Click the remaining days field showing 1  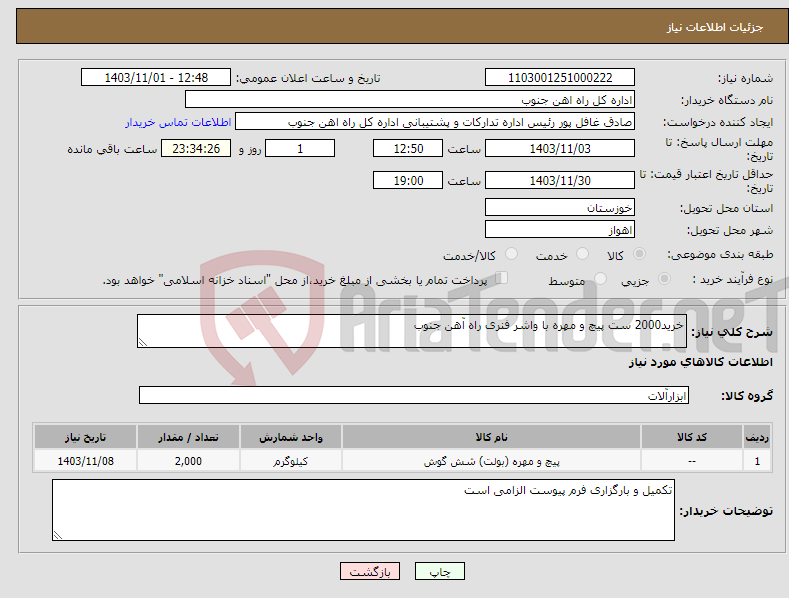tap(300, 148)
